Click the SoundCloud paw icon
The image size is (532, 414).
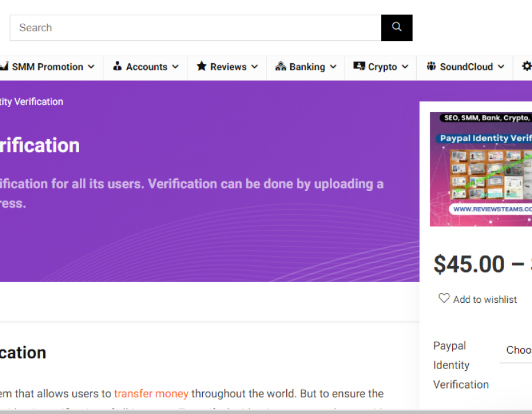431,66
